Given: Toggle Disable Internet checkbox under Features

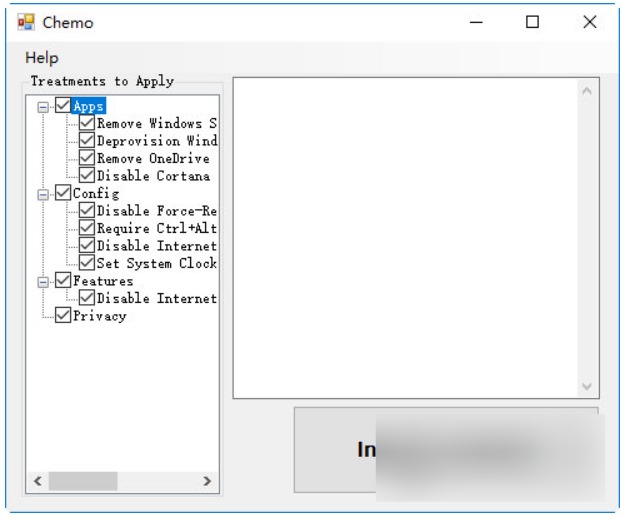Looking at the screenshot, I should point(86,298).
